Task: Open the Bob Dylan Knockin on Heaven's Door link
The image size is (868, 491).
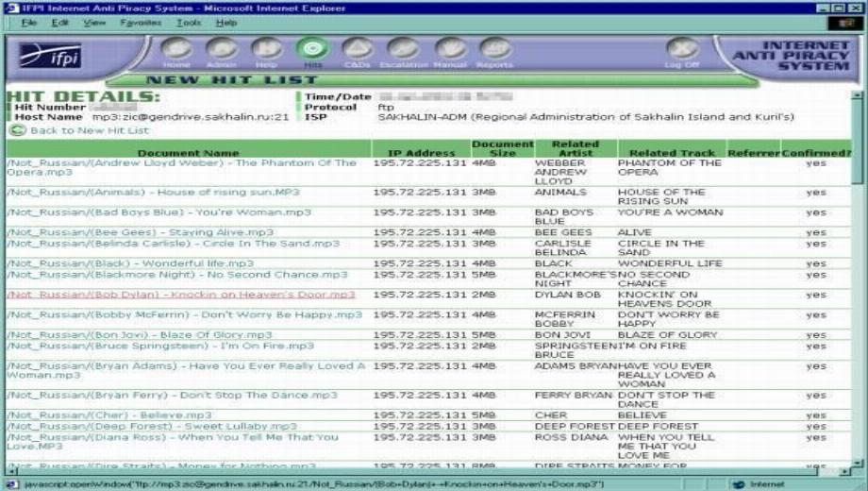Action: tap(181, 295)
